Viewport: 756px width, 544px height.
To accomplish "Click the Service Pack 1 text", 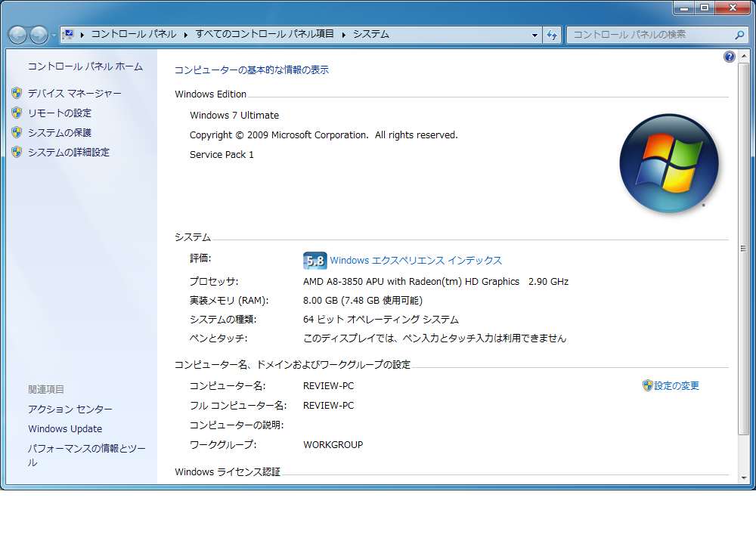I will [222, 155].
